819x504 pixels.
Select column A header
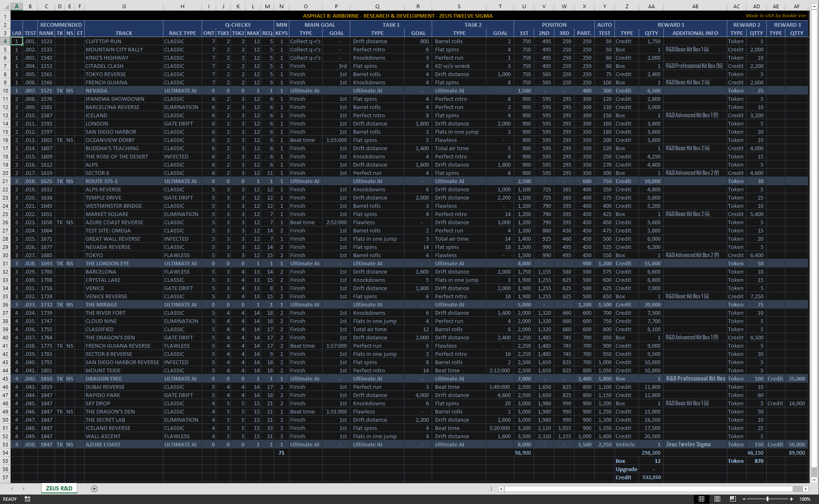[x=16, y=6]
